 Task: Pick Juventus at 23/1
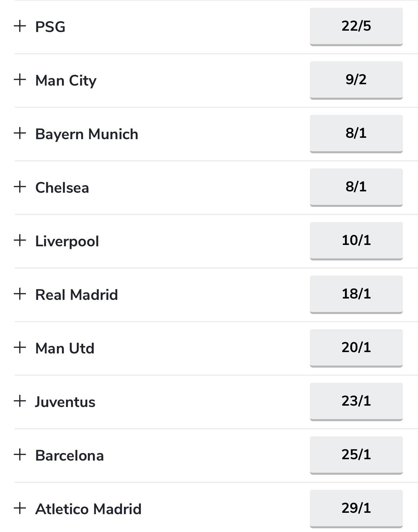tap(356, 401)
